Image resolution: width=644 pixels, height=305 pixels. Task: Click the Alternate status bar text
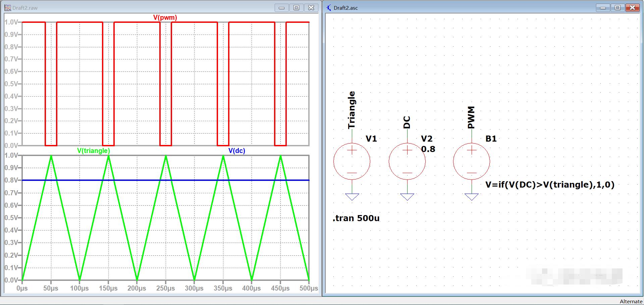[631, 301]
